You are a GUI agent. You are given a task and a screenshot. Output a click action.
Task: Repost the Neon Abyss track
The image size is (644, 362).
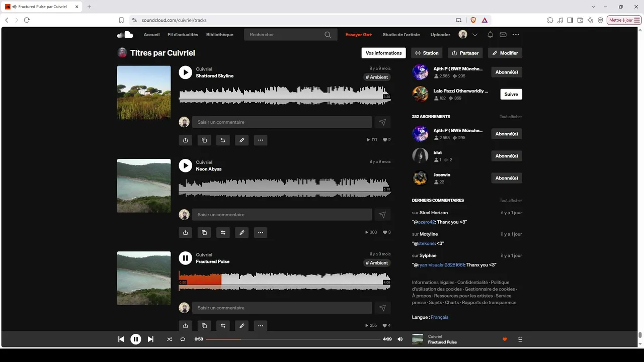pos(223,232)
